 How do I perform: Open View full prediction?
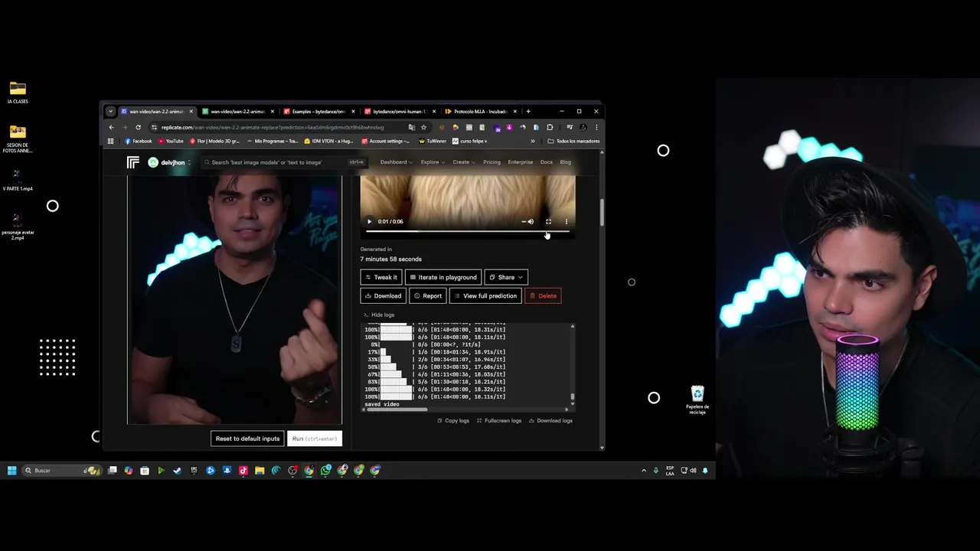point(485,295)
